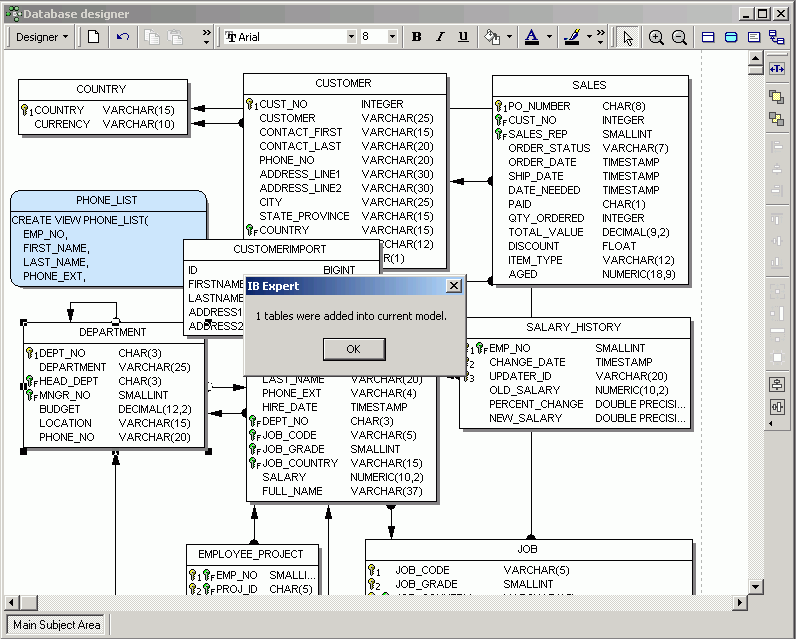Select the new table tool icon
The image size is (796, 639).
point(708,37)
